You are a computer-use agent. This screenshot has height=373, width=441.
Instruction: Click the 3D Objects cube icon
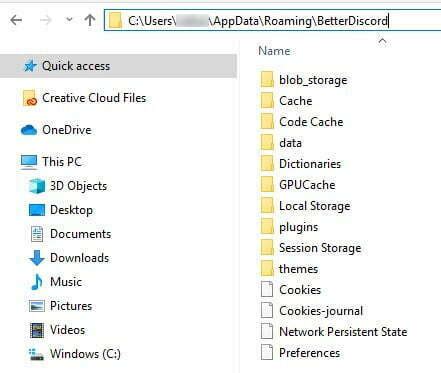pos(37,186)
